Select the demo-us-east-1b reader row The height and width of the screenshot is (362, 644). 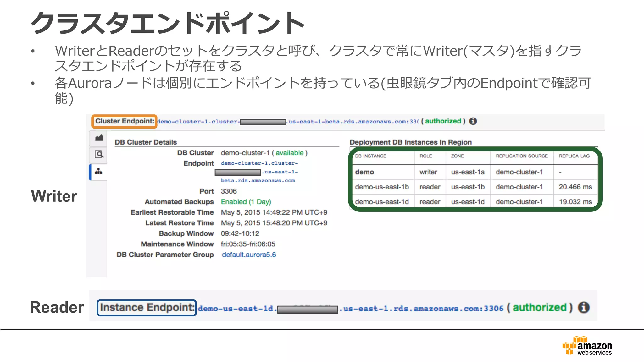click(x=382, y=187)
